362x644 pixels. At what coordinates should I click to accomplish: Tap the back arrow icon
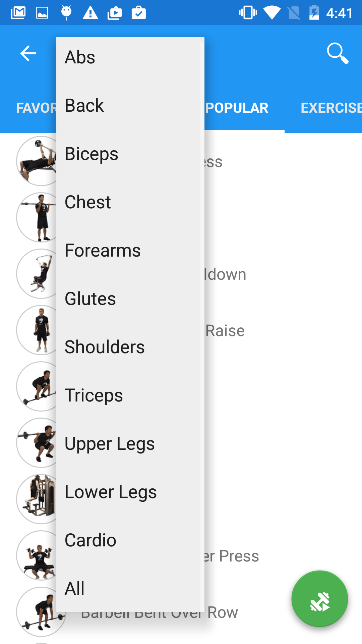click(x=28, y=53)
